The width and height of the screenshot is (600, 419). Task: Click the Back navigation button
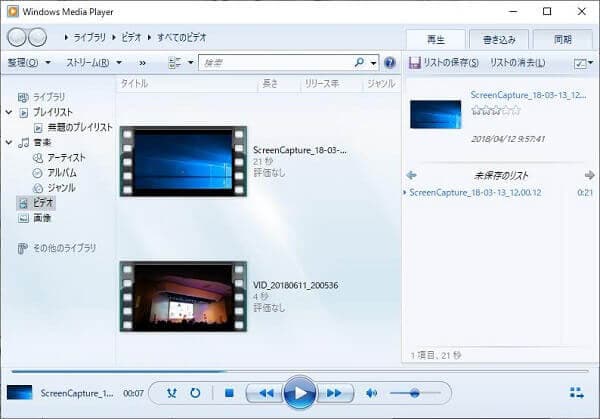click(x=17, y=37)
